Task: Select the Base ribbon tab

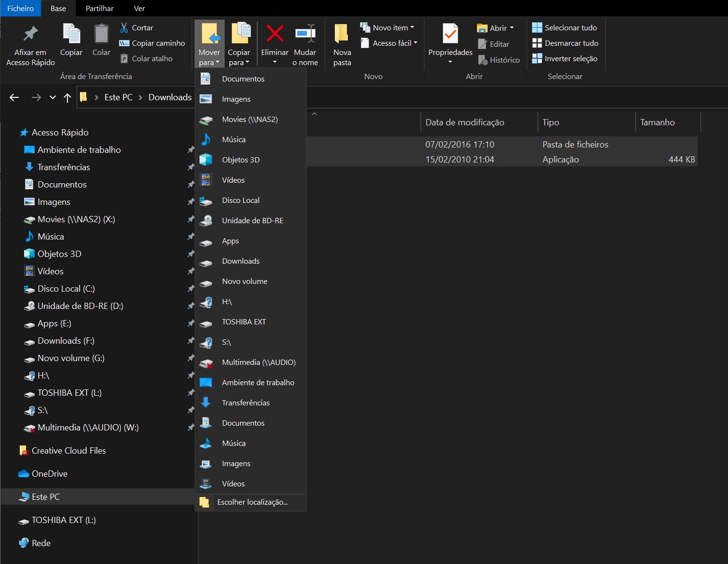Action: (x=58, y=8)
